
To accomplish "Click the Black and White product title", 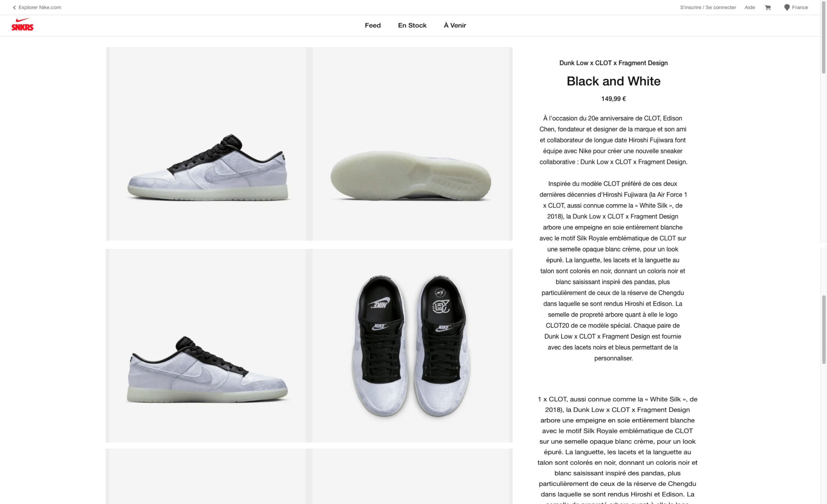I will coord(613,81).
